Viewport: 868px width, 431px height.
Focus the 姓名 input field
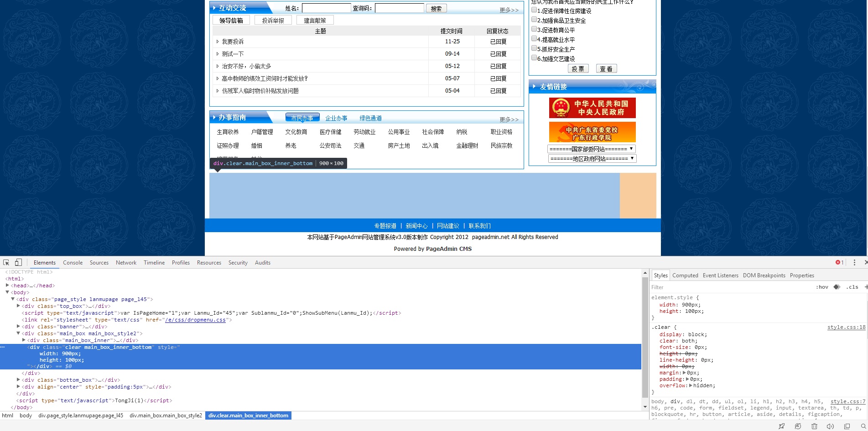(x=326, y=8)
